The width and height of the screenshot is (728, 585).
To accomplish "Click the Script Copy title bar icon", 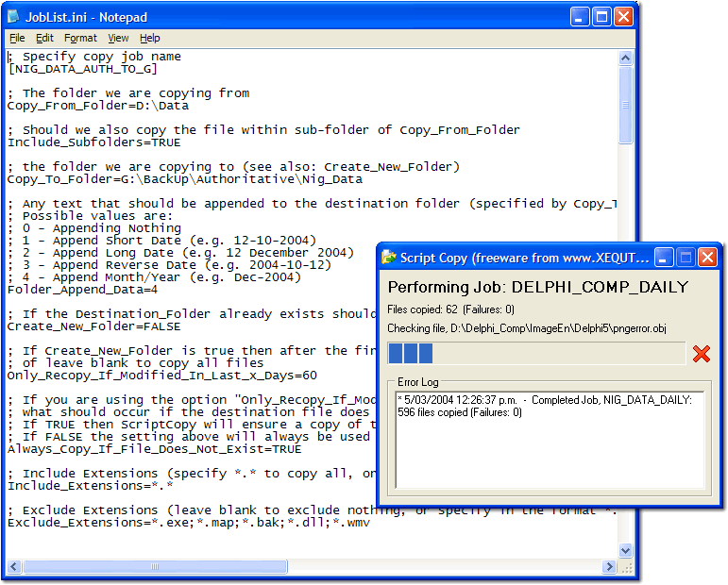I will [x=389, y=257].
